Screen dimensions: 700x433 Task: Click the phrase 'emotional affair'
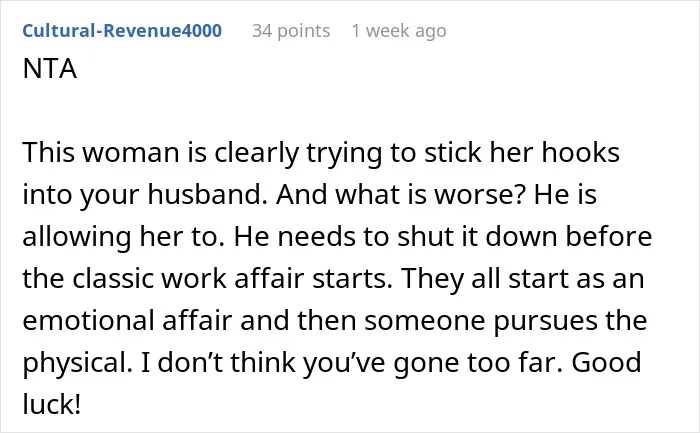click(x=127, y=321)
